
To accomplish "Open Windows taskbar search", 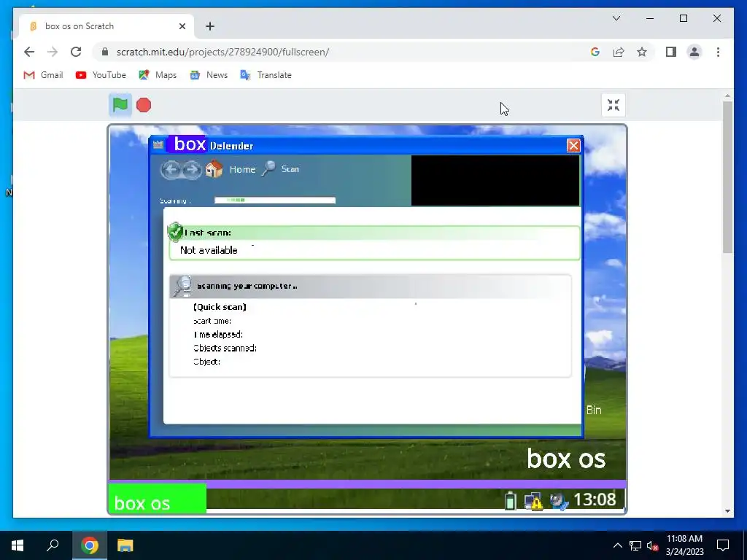I will (53, 545).
